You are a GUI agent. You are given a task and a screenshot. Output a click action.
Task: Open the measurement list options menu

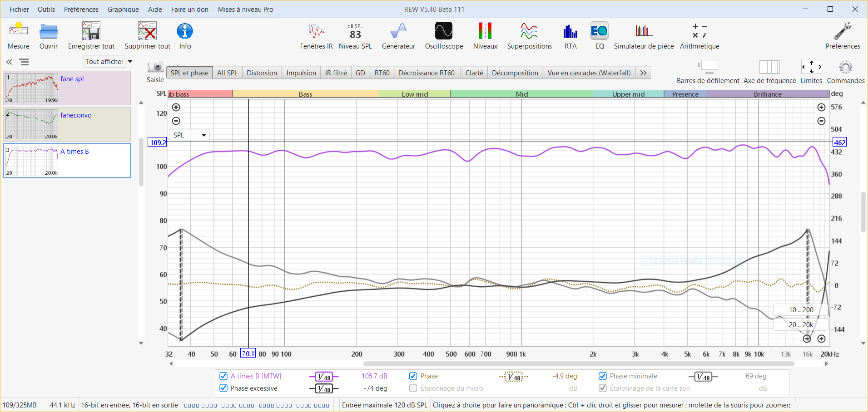(x=25, y=62)
